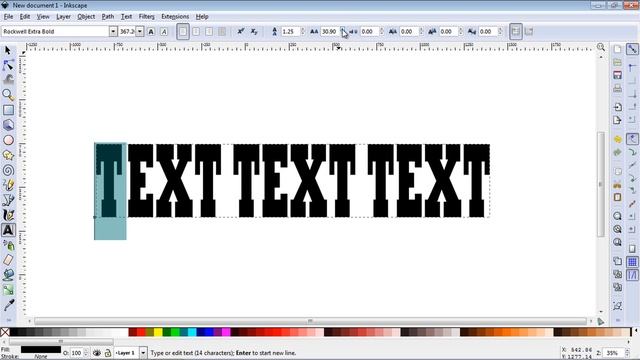Click the Export file icon
Image resolution: width=640 pixels, height=360 pixels.
pos(617,120)
